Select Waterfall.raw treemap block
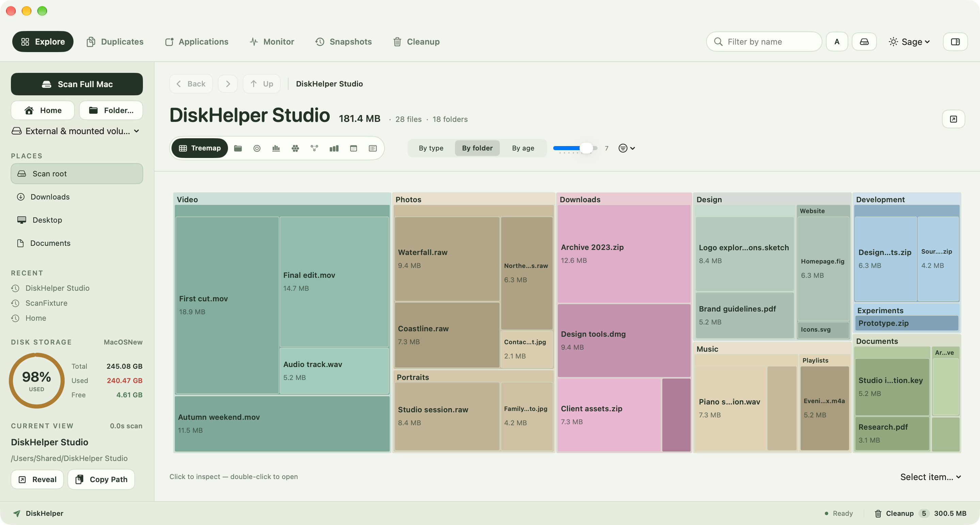 [x=447, y=259]
